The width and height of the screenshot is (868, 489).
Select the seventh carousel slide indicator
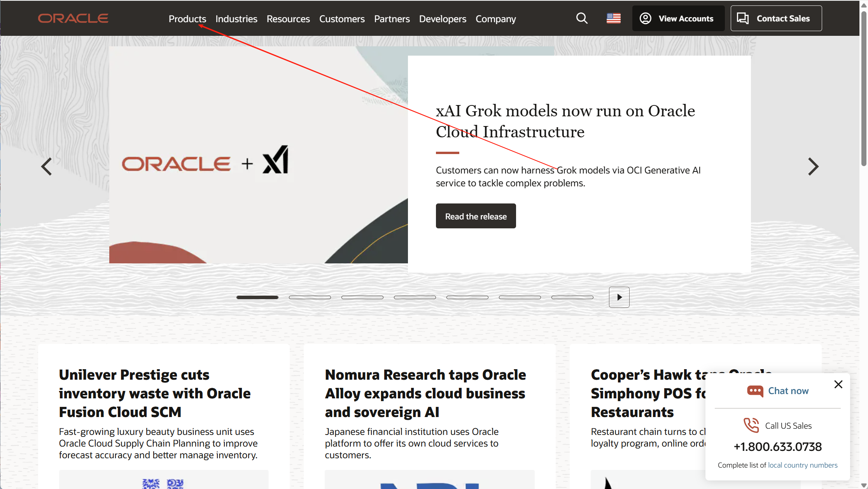point(572,297)
